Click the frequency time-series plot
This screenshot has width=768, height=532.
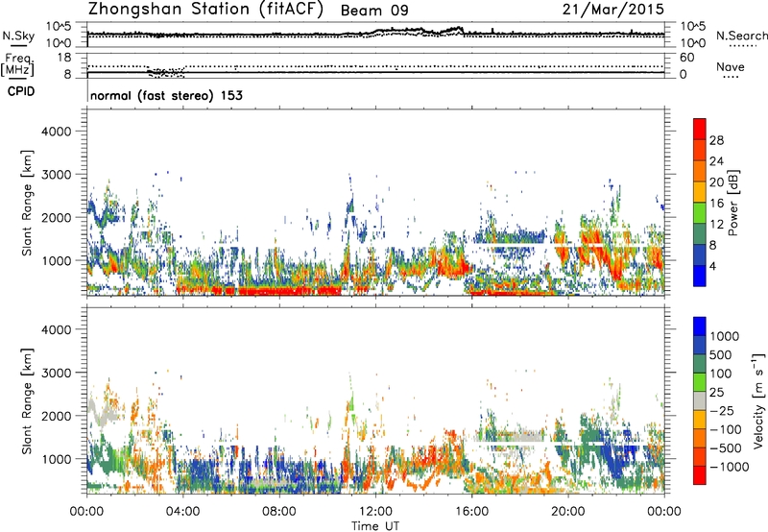[x=375, y=65]
